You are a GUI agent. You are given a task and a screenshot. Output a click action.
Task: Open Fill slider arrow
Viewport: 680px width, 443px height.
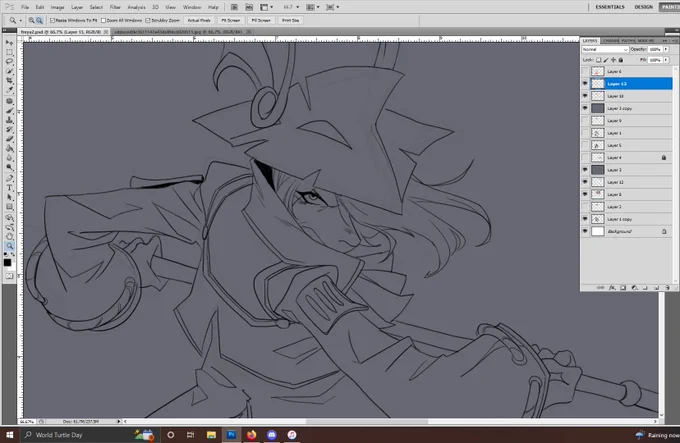click(666, 60)
